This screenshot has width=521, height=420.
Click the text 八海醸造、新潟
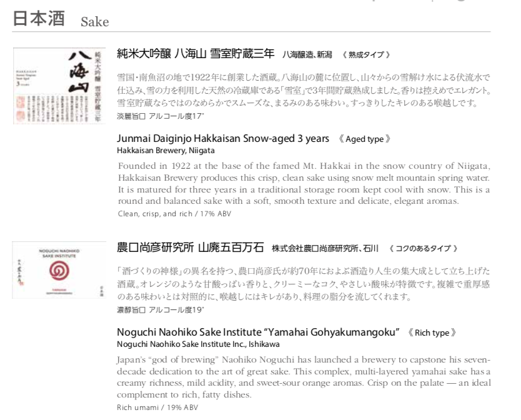tap(307, 54)
